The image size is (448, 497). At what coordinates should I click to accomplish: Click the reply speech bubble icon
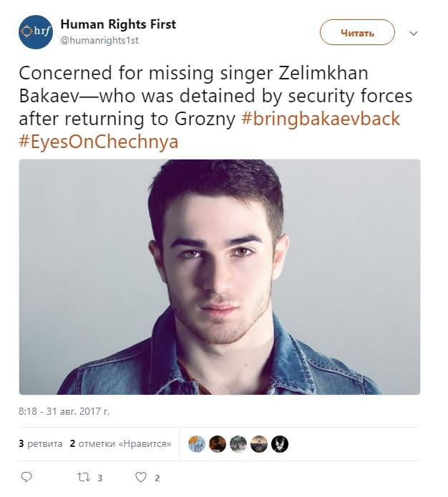point(26,477)
